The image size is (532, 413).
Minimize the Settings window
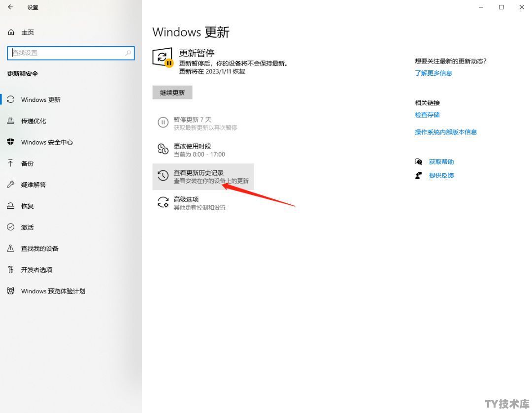(x=481, y=7)
